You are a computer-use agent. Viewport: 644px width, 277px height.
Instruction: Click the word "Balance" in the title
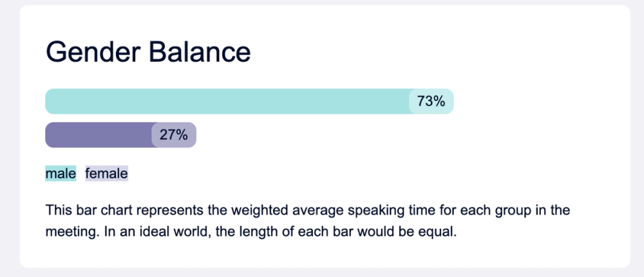(200, 52)
